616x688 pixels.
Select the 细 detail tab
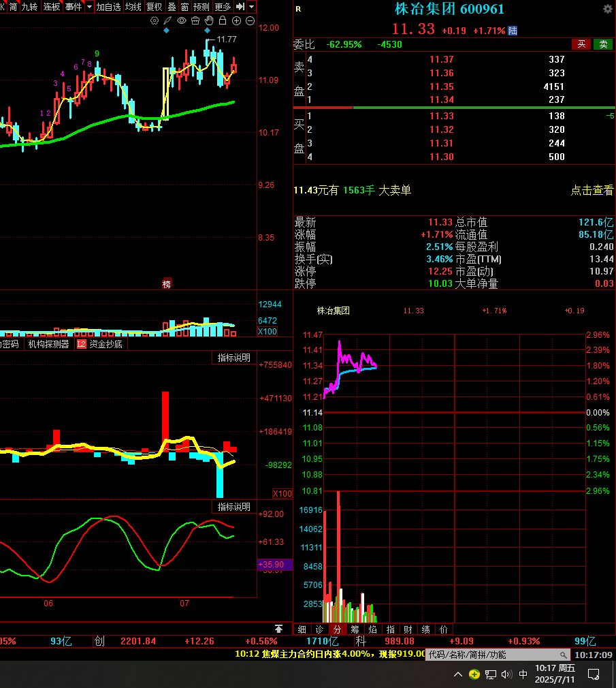click(302, 629)
